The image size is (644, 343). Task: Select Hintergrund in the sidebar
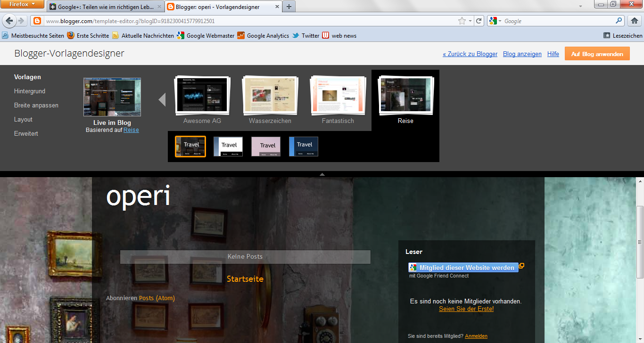30,91
